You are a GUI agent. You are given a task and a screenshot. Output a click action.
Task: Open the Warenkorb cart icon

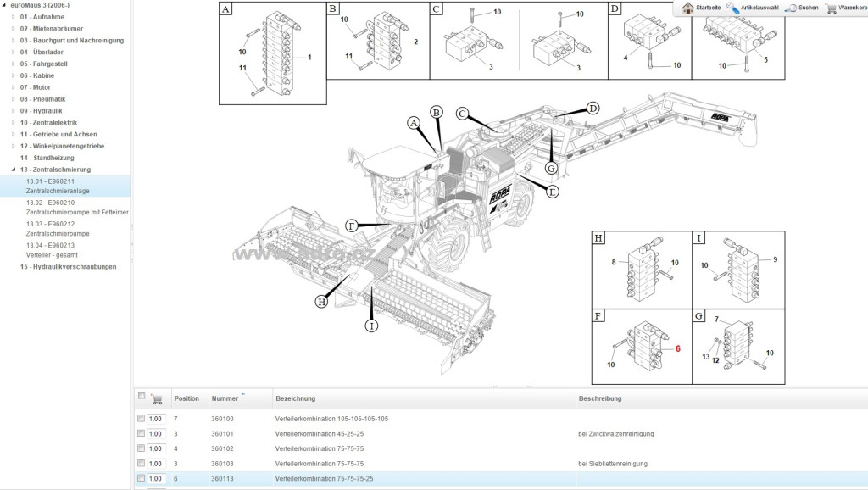[831, 8]
